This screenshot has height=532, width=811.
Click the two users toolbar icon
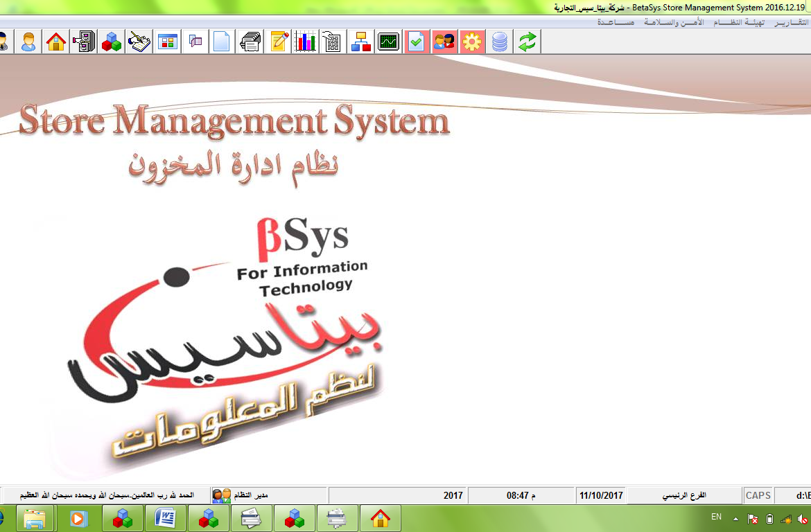coord(444,42)
